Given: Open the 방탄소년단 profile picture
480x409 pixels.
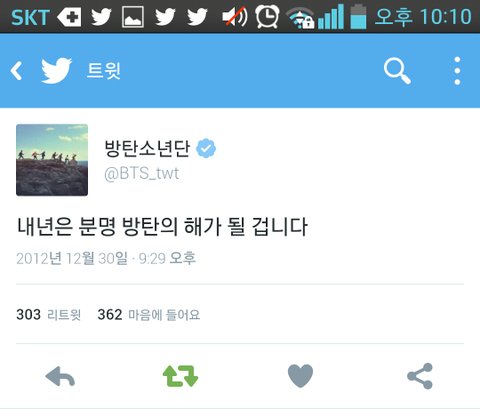Looking at the screenshot, I should pyautogui.click(x=52, y=160).
